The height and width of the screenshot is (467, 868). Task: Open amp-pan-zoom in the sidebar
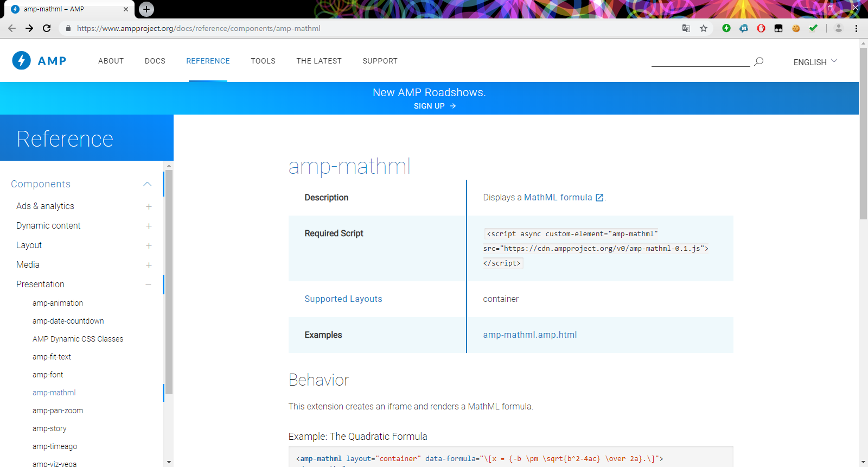[x=58, y=411]
